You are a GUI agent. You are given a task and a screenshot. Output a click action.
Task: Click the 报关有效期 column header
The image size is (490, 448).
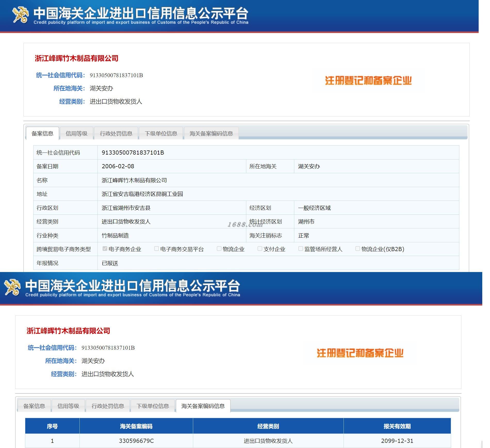397,426
